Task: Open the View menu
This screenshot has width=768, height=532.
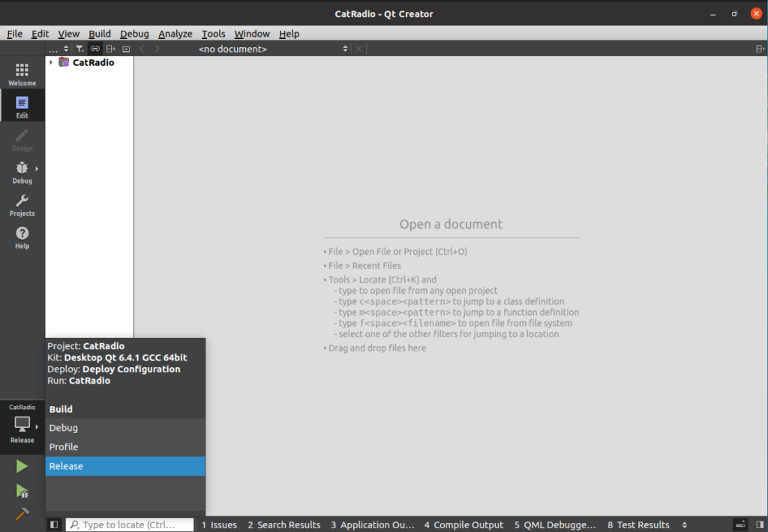Action: pos(68,34)
